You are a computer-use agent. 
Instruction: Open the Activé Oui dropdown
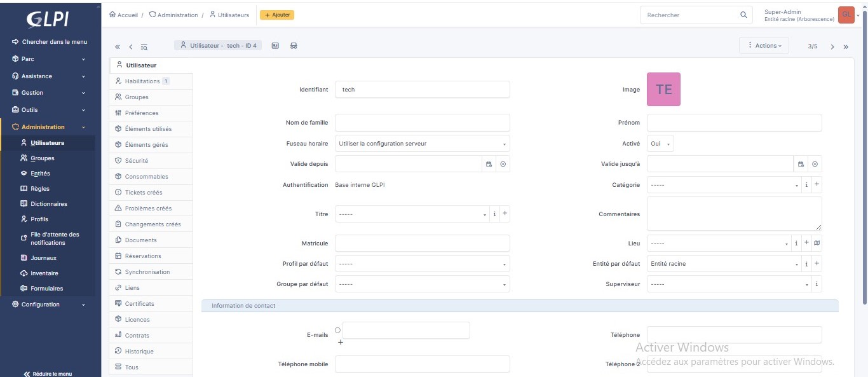click(660, 144)
